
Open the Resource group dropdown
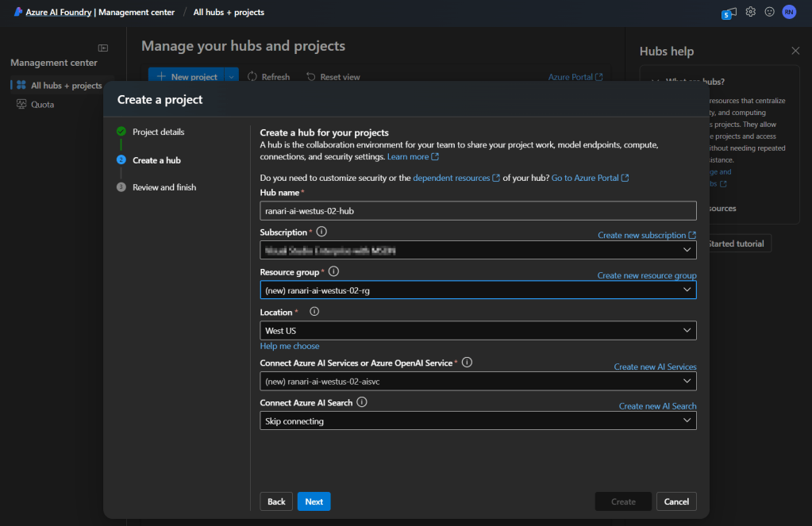[x=478, y=290]
